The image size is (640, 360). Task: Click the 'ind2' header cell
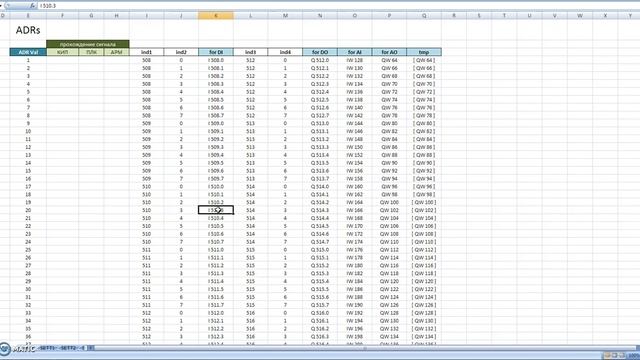[181, 52]
